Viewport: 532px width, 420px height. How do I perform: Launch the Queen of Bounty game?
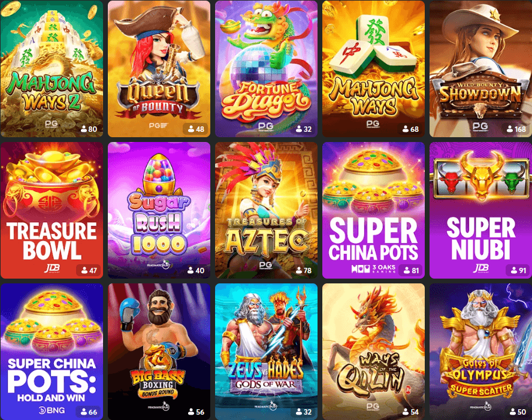point(159,69)
